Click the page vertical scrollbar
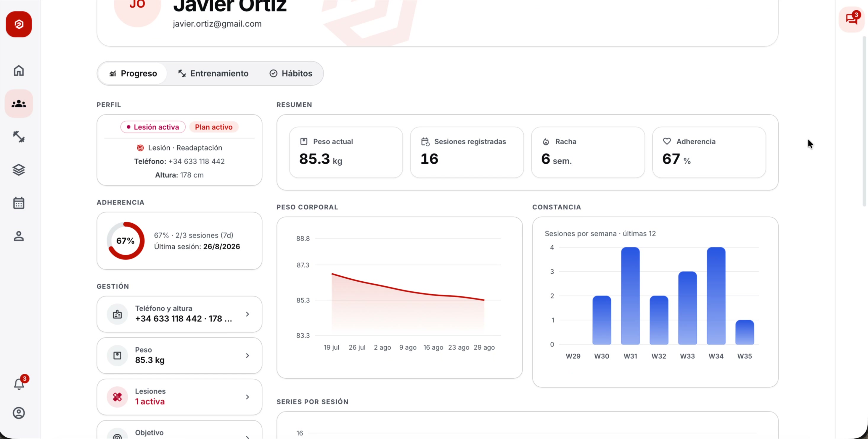 point(865,121)
